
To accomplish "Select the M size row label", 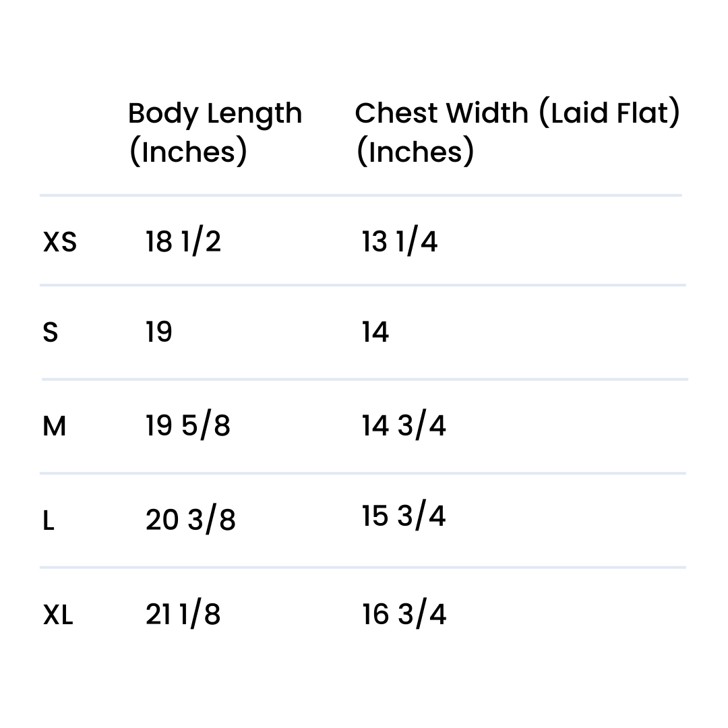I will 54,426.
